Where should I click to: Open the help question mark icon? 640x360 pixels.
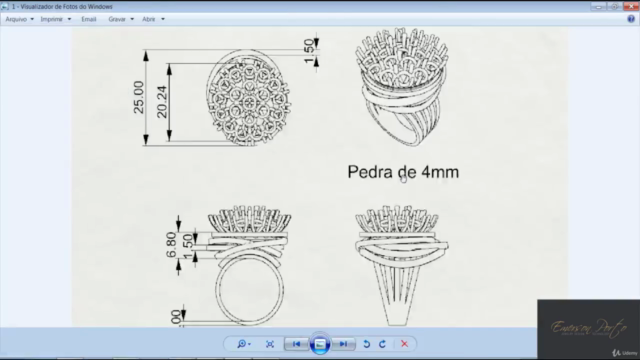click(631, 19)
